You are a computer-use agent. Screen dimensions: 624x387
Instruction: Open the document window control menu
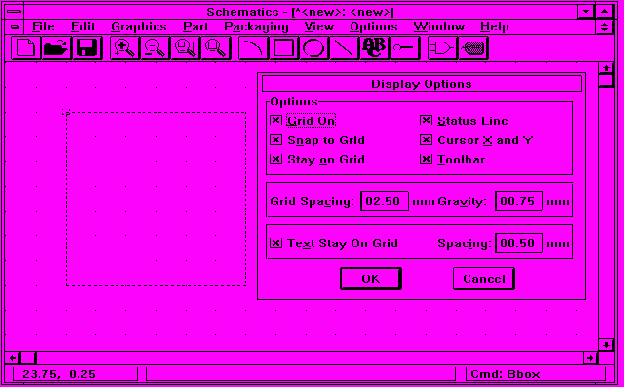click(14, 27)
